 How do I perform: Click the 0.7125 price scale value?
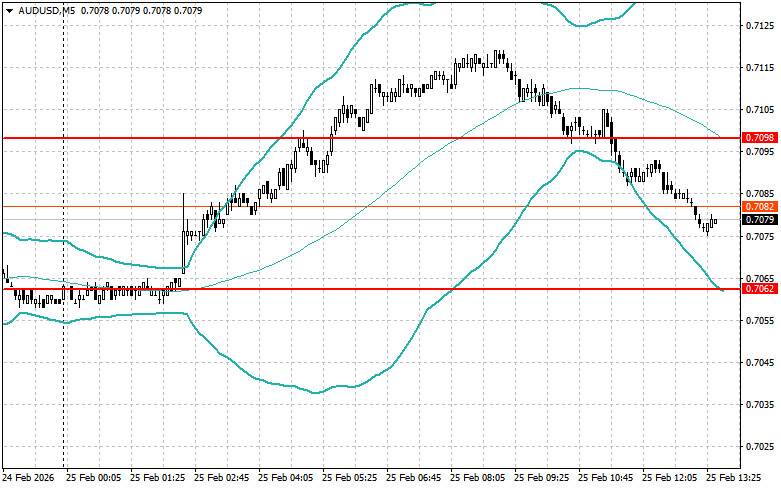pyautogui.click(x=760, y=25)
